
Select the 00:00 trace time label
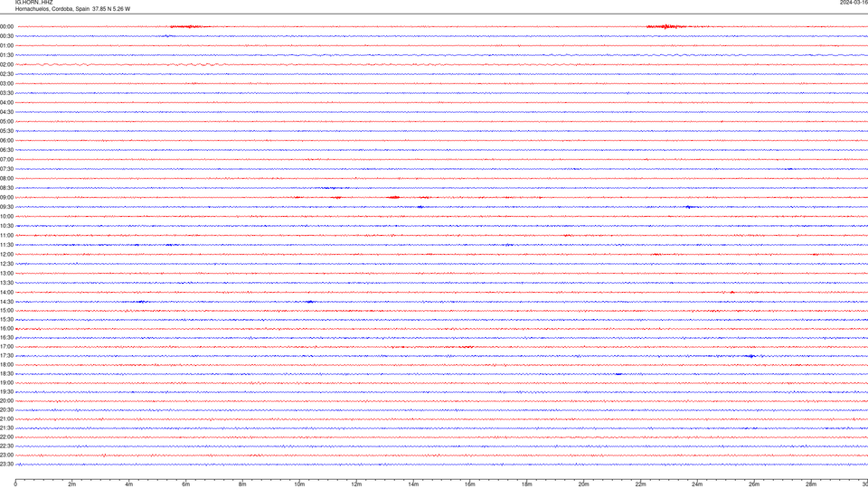(x=6, y=26)
